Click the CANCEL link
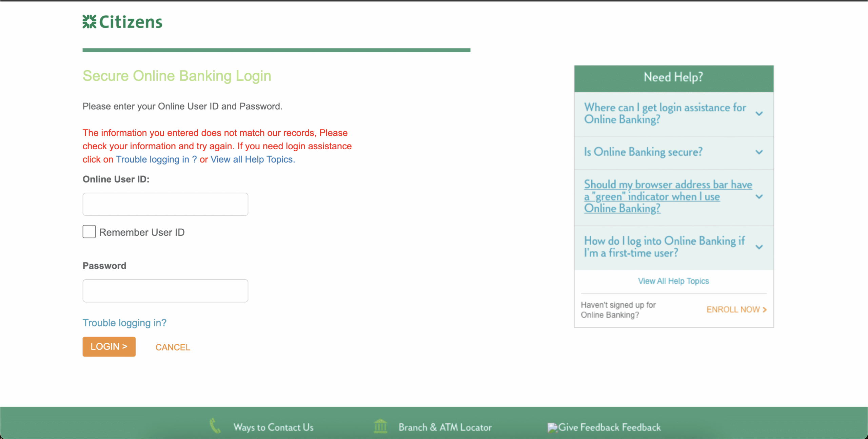 click(x=173, y=347)
